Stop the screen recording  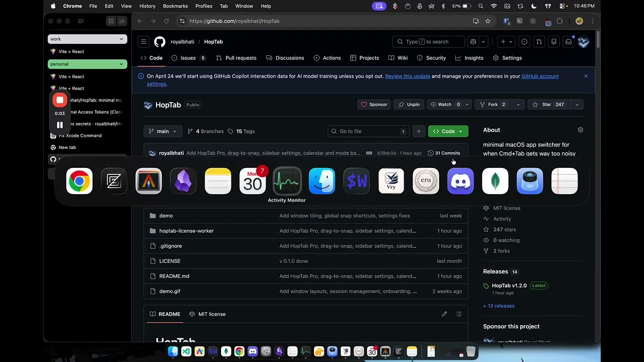(x=60, y=100)
